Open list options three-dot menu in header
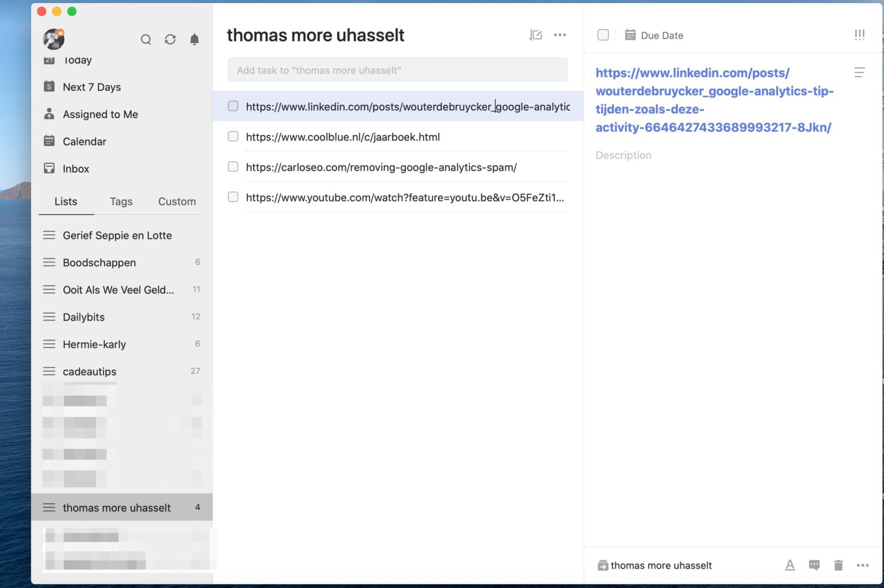 point(559,35)
